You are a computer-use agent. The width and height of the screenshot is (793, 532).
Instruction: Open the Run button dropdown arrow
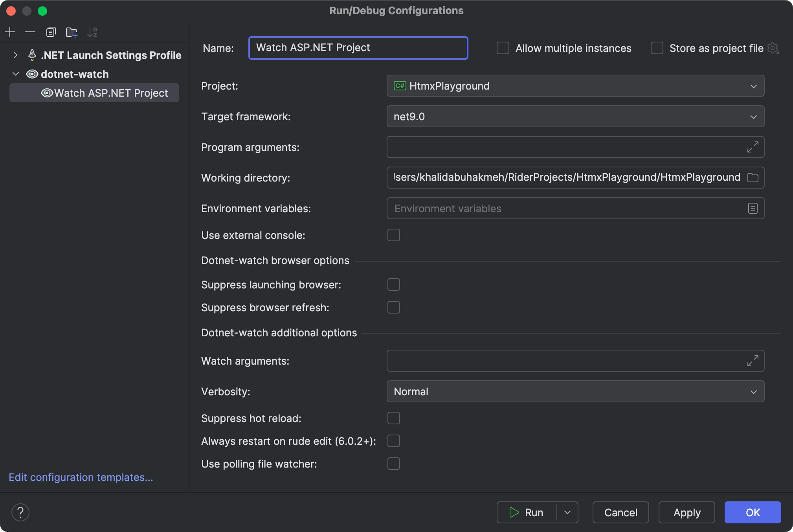(x=567, y=512)
